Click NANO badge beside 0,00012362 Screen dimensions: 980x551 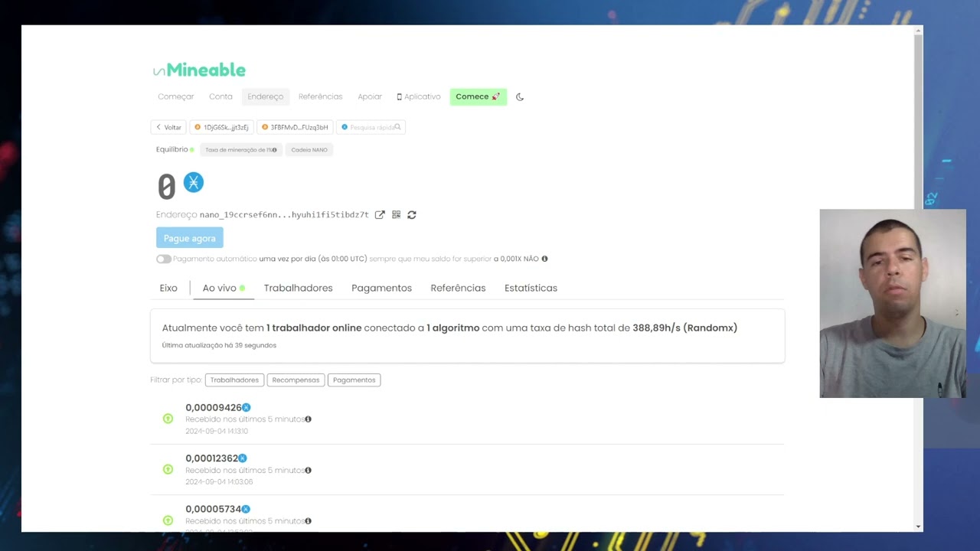[243, 458]
